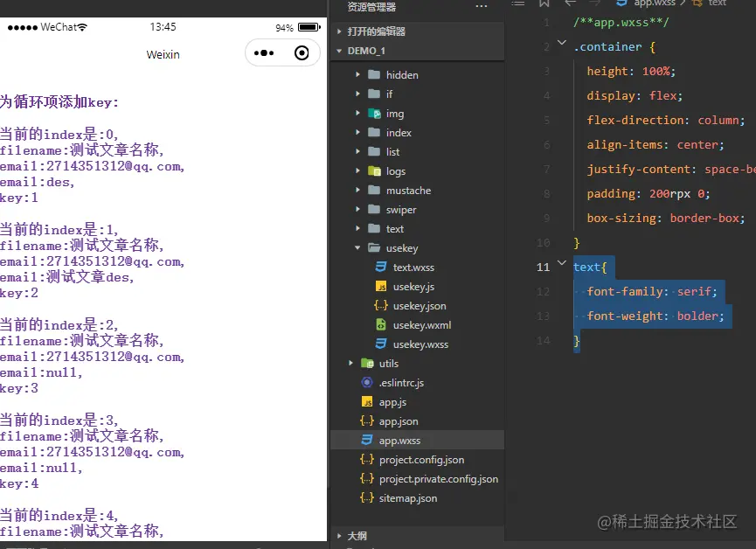
Task: Open usekey.wxml file
Action: (422, 325)
